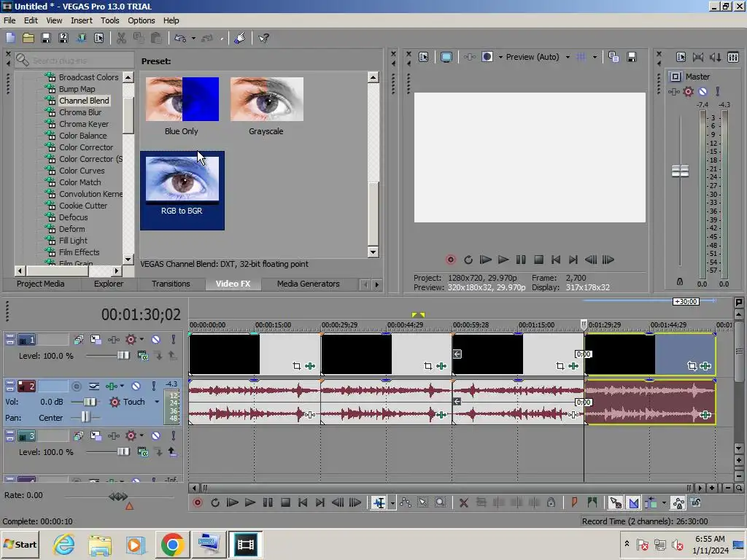747x560 pixels.
Task: Click event pan/crop icon on last video clip
Action: coord(692,366)
